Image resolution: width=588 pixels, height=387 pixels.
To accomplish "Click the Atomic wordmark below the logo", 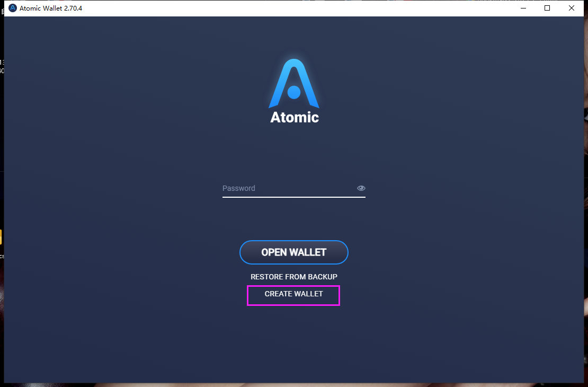I will click(x=295, y=117).
